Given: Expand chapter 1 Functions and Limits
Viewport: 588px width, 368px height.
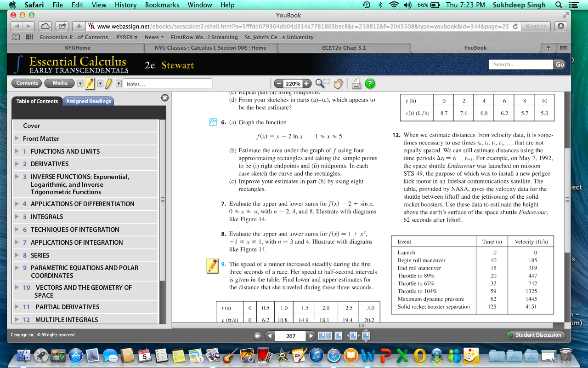Looking at the screenshot, I should (x=17, y=151).
